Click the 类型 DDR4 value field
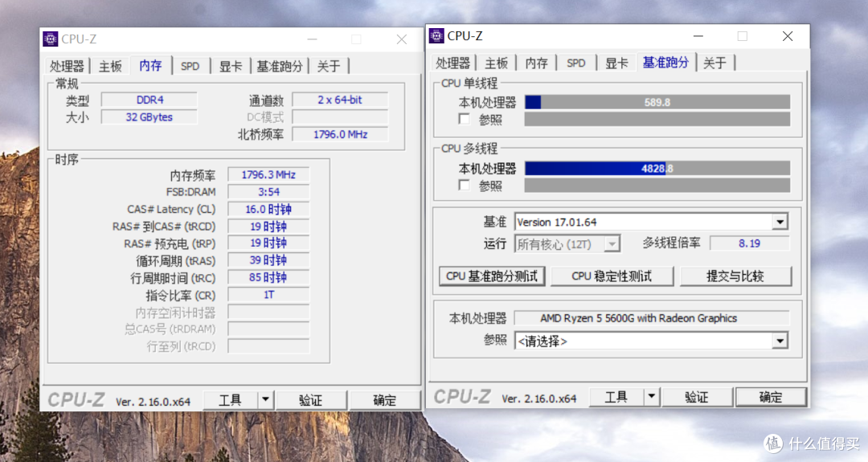This screenshot has height=462, width=868. (x=149, y=100)
